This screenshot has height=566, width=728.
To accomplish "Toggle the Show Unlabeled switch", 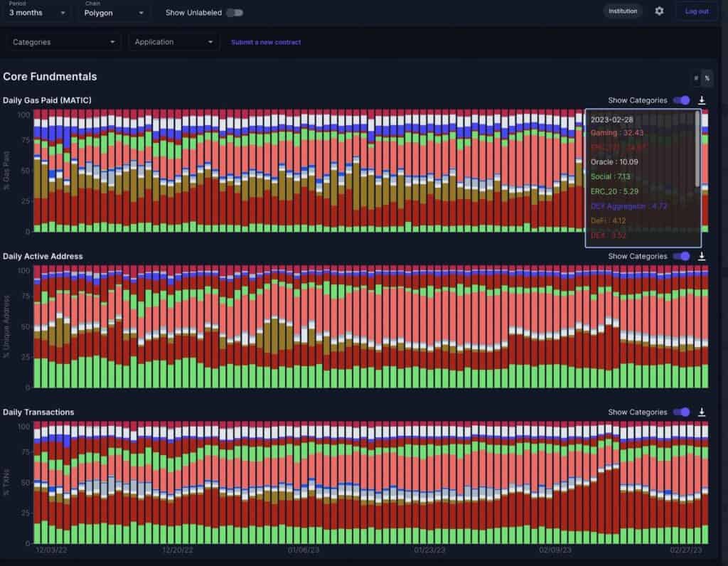I will [235, 13].
